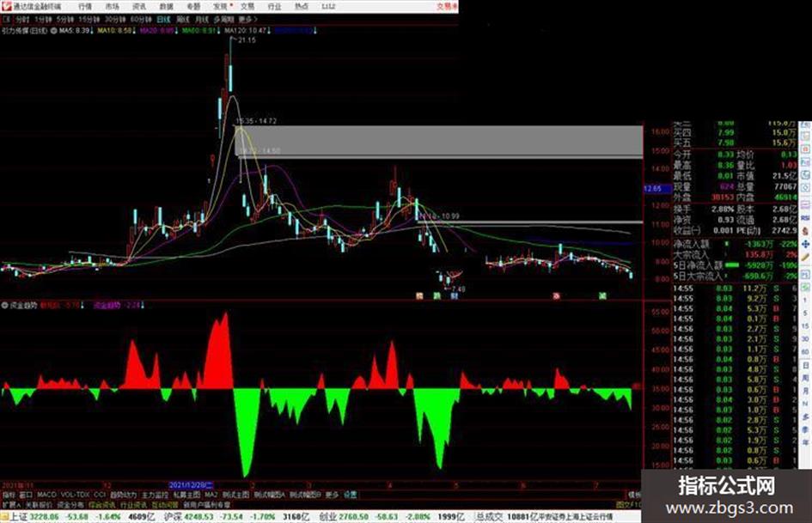Select the MACD indicator tab

[x=46, y=495]
